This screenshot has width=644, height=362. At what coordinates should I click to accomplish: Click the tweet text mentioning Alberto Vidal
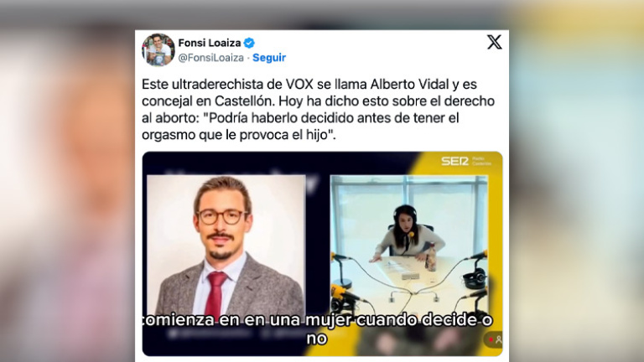(318, 109)
